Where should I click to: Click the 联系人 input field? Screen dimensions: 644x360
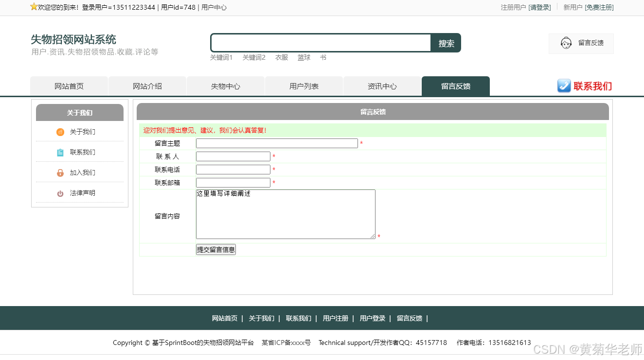233,156
